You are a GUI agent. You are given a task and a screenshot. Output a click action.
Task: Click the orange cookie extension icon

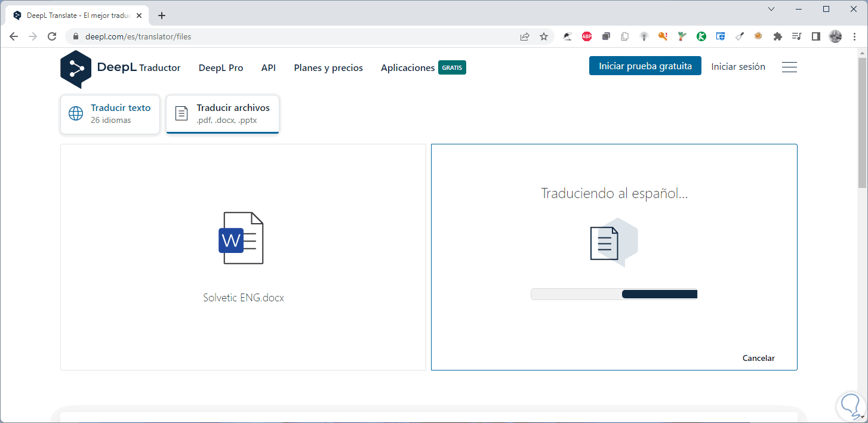(x=758, y=36)
